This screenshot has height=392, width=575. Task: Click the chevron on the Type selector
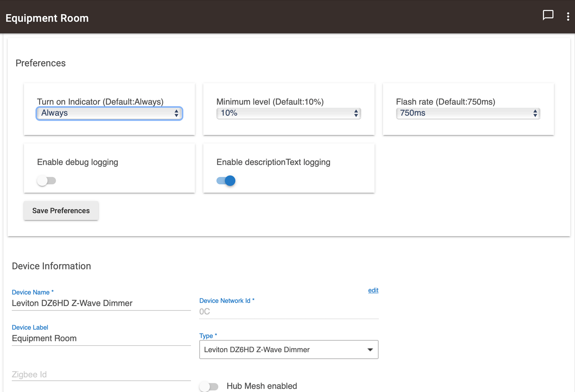click(370, 350)
